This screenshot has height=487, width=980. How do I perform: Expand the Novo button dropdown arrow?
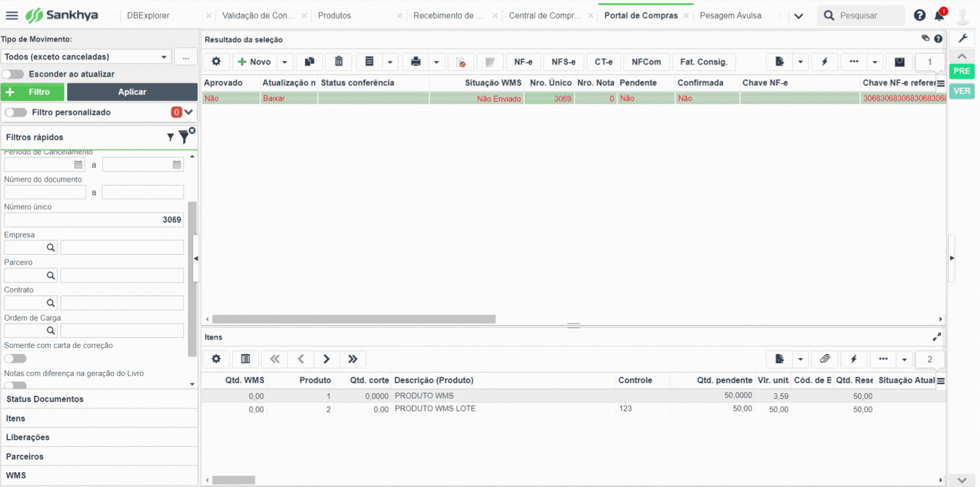coord(285,62)
